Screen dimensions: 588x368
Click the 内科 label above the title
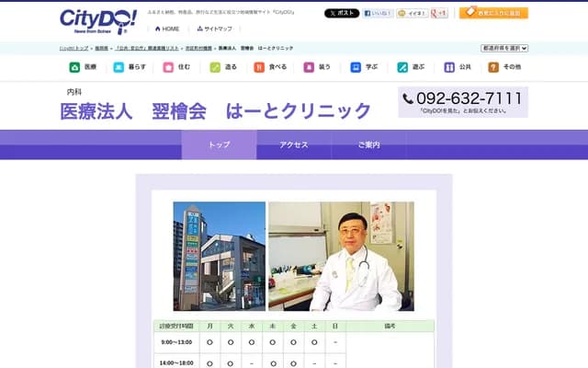[73, 92]
